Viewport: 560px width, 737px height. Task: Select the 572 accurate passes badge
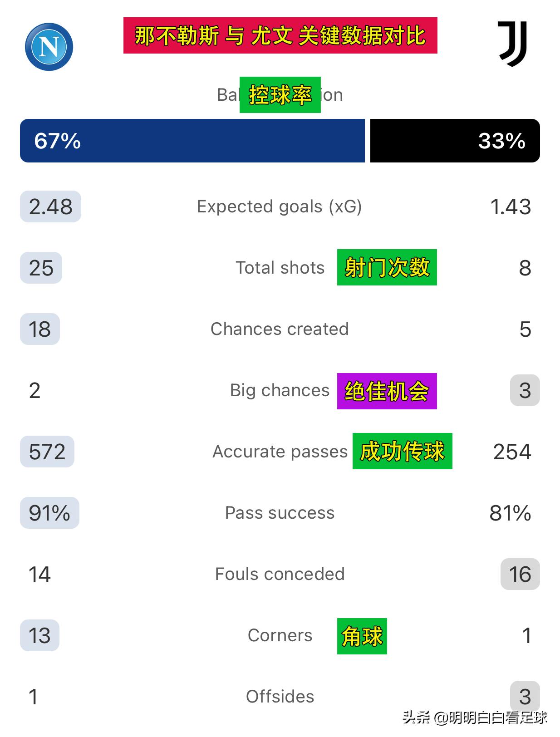pos(47,452)
